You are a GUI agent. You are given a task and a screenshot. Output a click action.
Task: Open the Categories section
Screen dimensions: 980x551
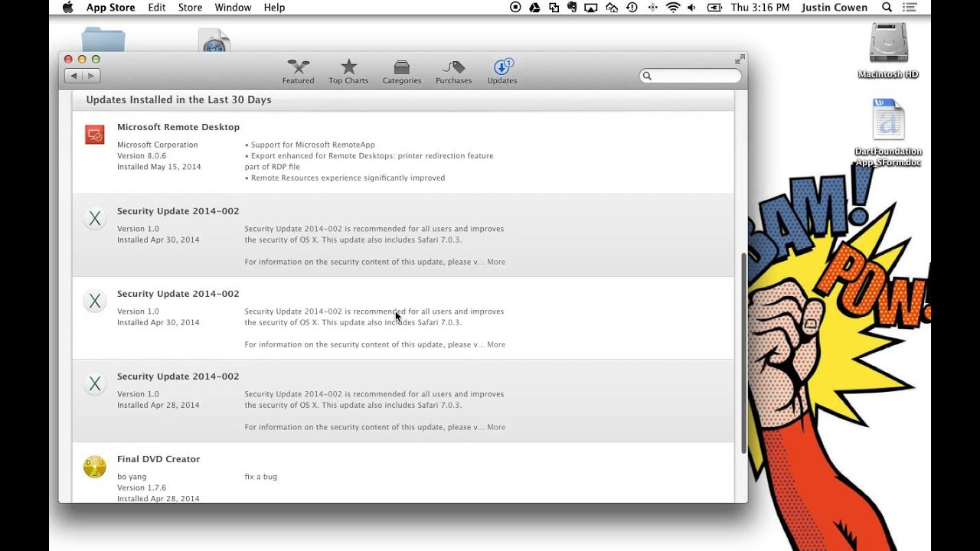click(x=402, y=72)
